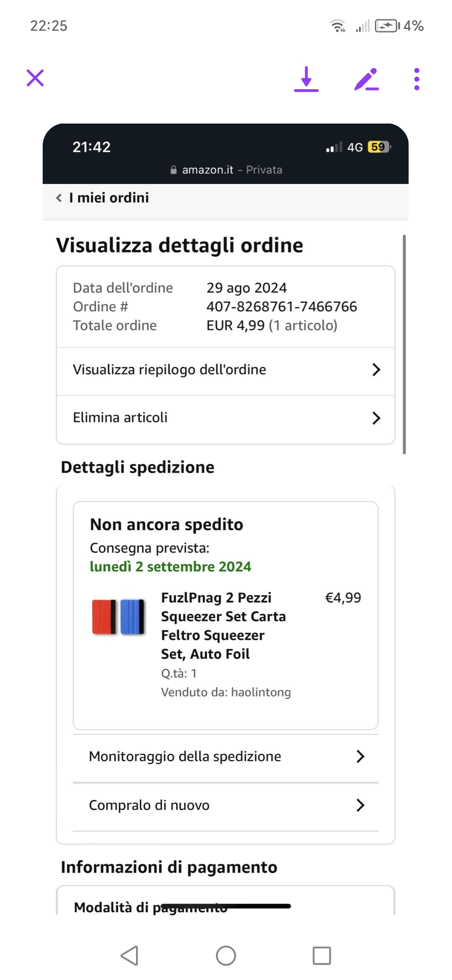Download the screenshot image
This screenshot has width=452, height=980.
point(306,79)
